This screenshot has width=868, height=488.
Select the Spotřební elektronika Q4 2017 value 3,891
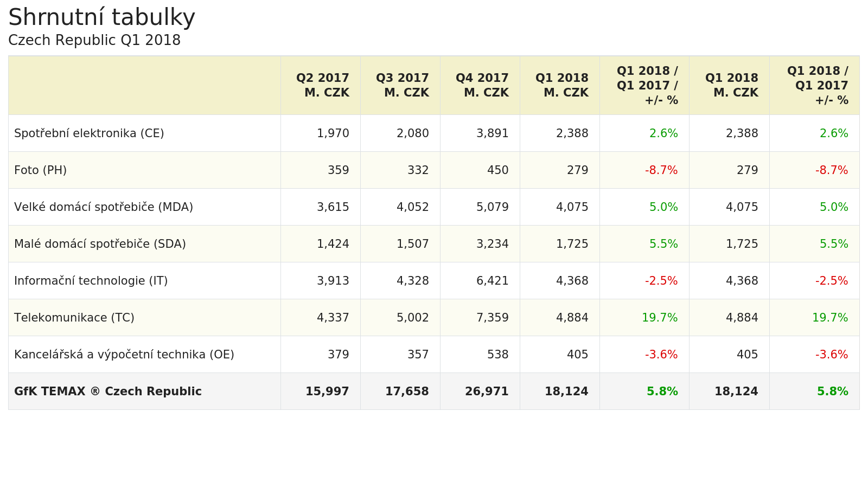(492, 133)
